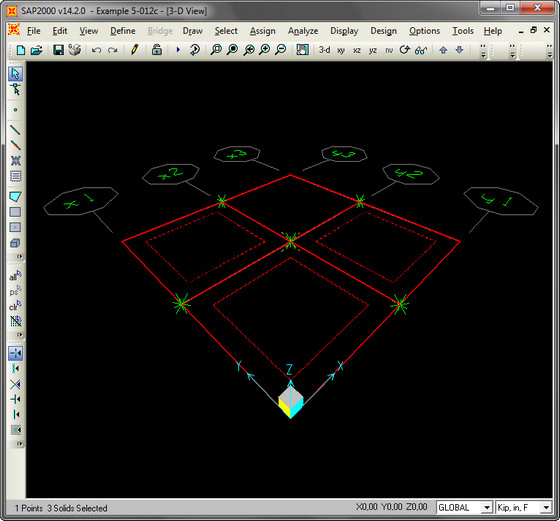The height and width of the screenshot is (521, 560).
Task: Click the Clear Selection clr icon
Action: point(15,306)
